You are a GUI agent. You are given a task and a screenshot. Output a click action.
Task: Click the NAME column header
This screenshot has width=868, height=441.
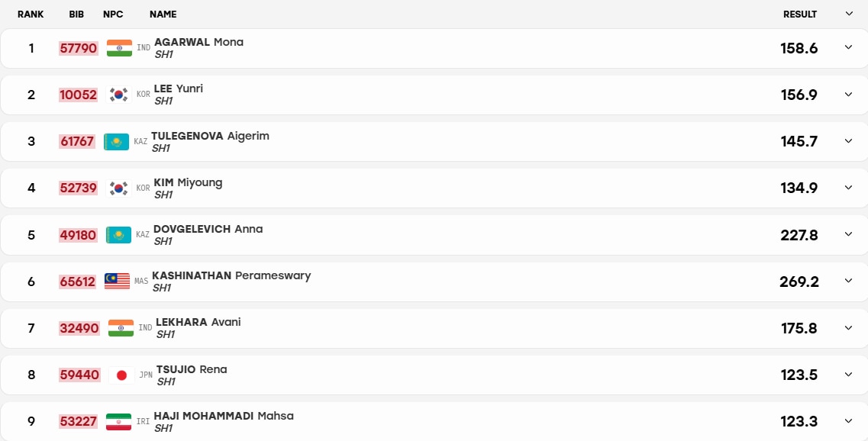(163, 14)
